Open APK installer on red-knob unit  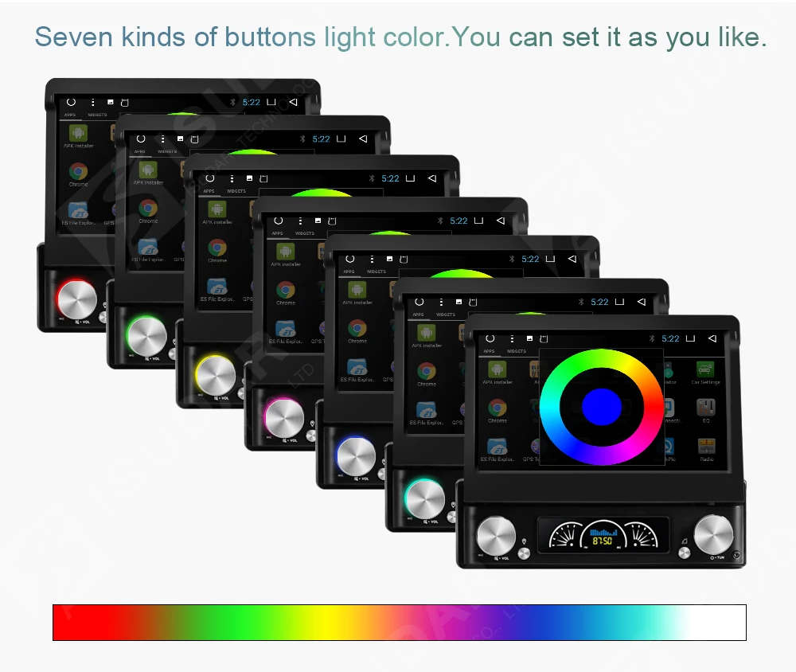coord(78,136)
